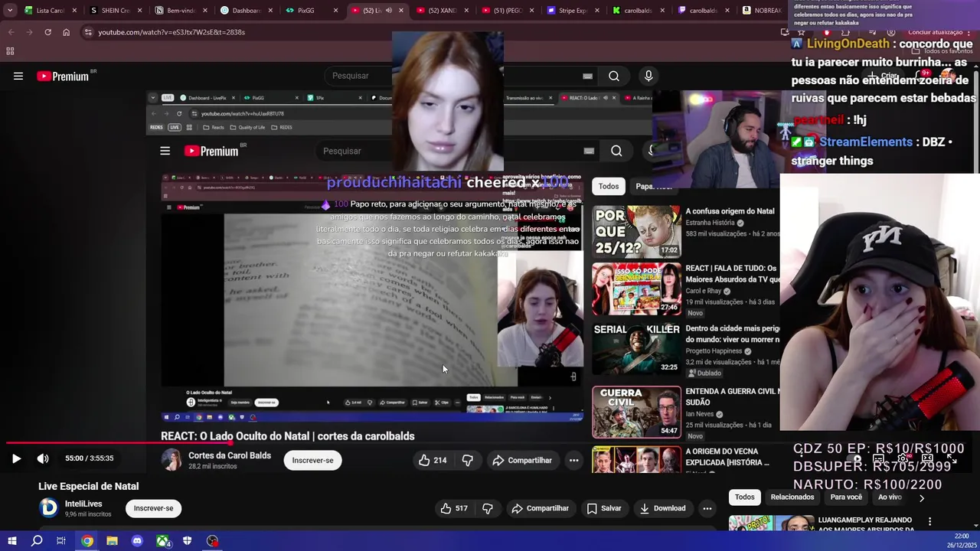Image resolution: width=980 pixels, height=551 pixels.
Task: Select the Ao vivo filter chip
Action: tap(890, 497)
